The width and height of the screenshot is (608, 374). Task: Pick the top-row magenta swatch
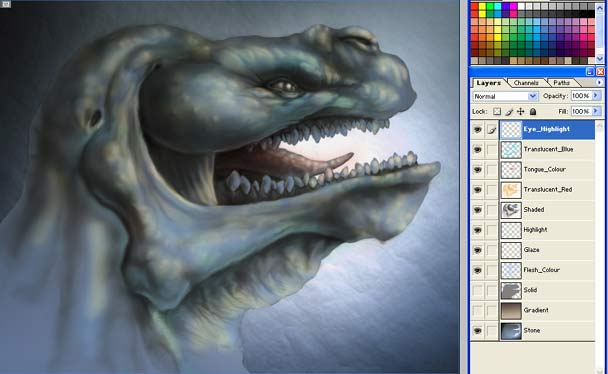(514, 6)
